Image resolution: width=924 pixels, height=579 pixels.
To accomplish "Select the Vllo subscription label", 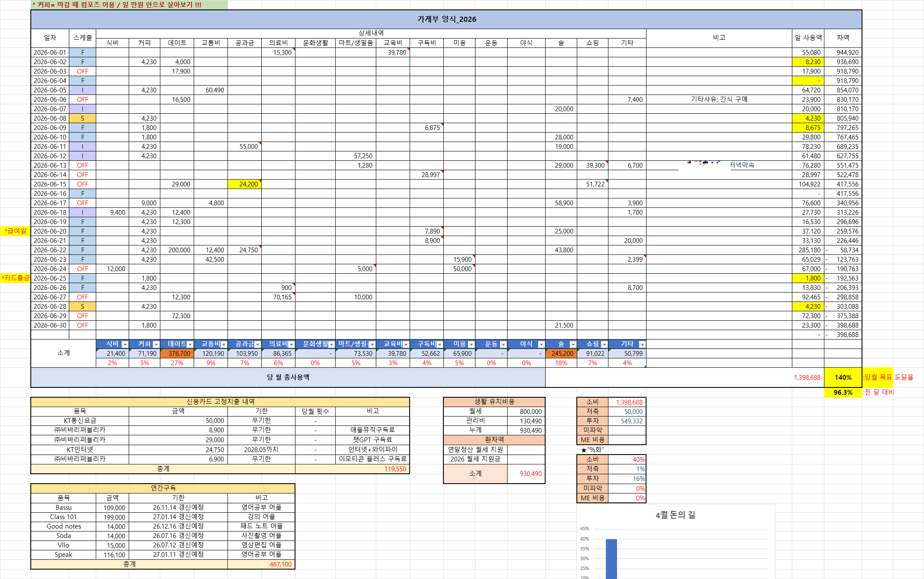I will pos(63,545).
